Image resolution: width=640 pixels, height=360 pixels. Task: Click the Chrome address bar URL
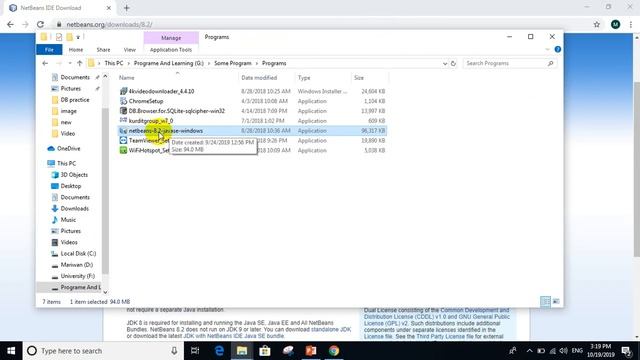click(x=109, y=24)
